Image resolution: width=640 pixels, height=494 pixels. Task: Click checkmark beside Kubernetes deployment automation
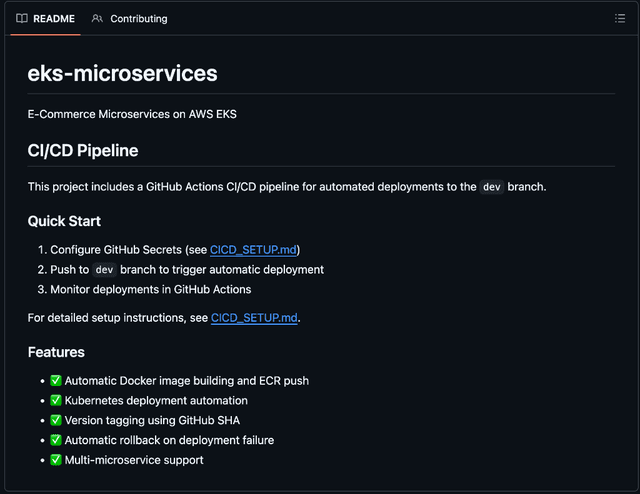click(x=56, y=401)
